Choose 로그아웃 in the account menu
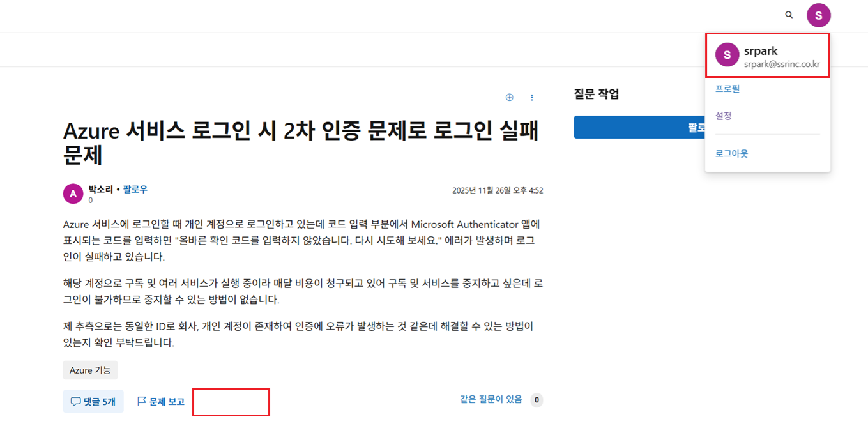The height and width of the screenshot is (426, 868). [x=731, y=153]
